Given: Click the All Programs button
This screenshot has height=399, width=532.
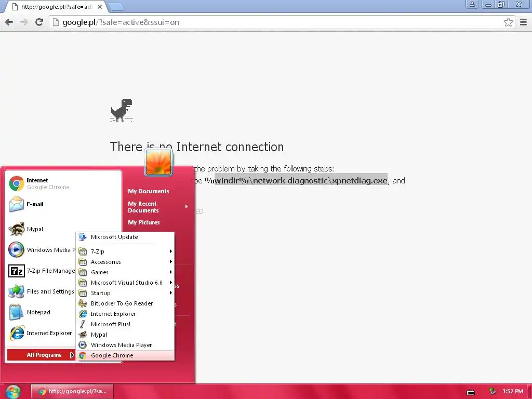Looking at the screenshot, I should click(x=41, y=355).
